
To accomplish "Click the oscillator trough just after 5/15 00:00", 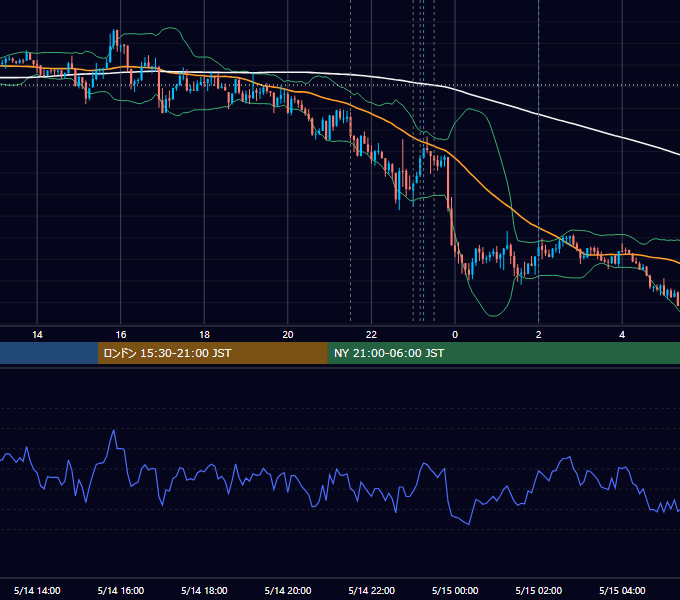I will (469, 524).
